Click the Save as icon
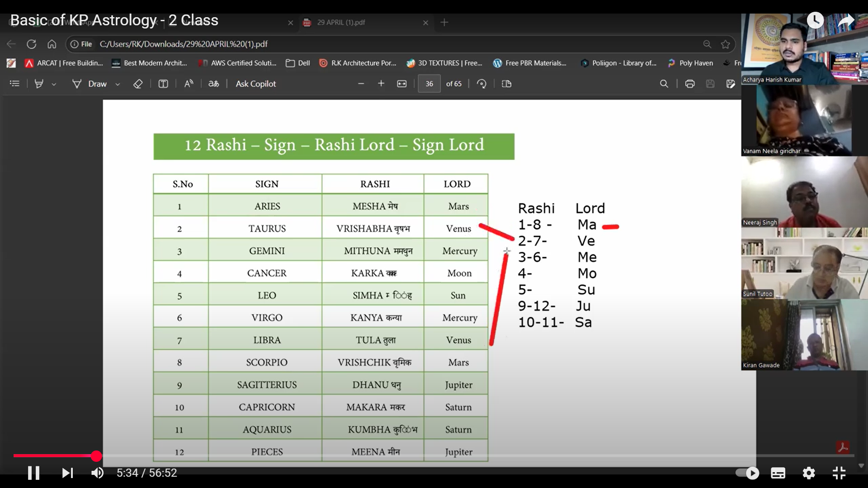Screen dimensions: 868x488 coord(731,84)
